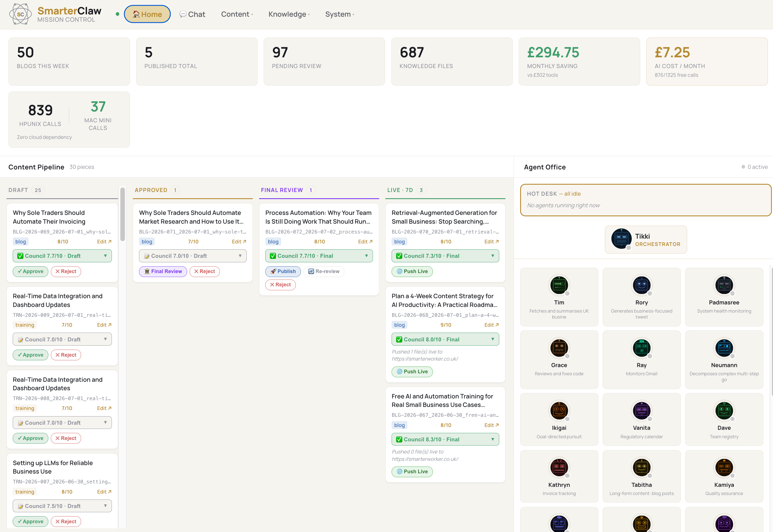This screenshot has width=773, height=532.
Task: Click the Draft column scrollbar
Action: click(122, 214)
